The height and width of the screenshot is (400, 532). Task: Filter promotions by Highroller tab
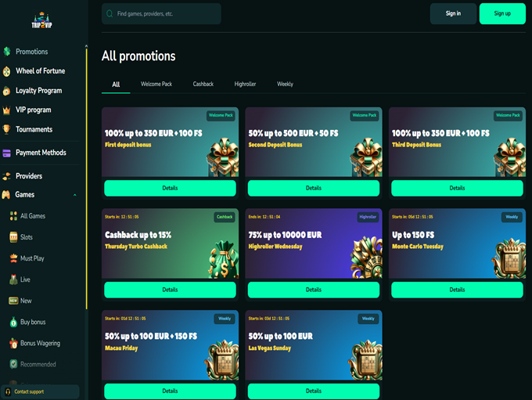246,84
